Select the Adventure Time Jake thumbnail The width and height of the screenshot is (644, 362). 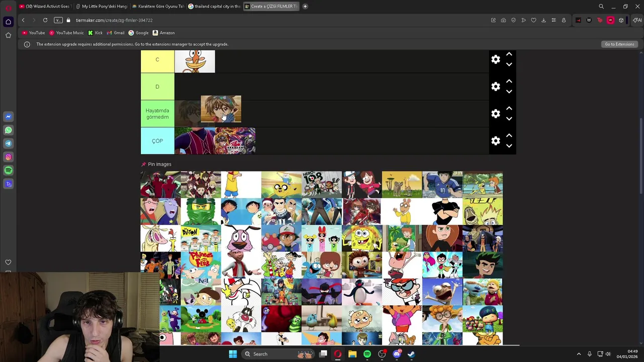[x=281, y=185]
